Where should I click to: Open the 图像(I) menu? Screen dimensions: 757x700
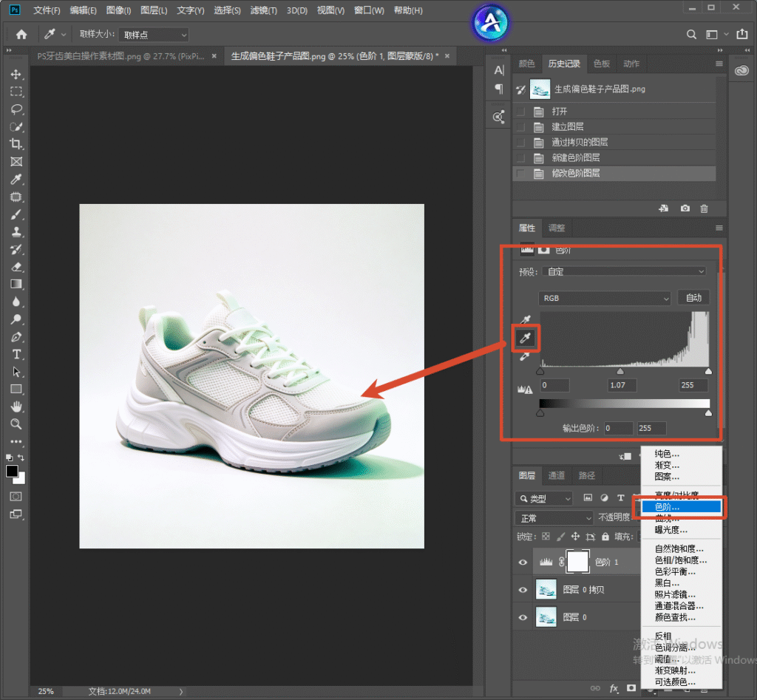[x=118, y=10]
